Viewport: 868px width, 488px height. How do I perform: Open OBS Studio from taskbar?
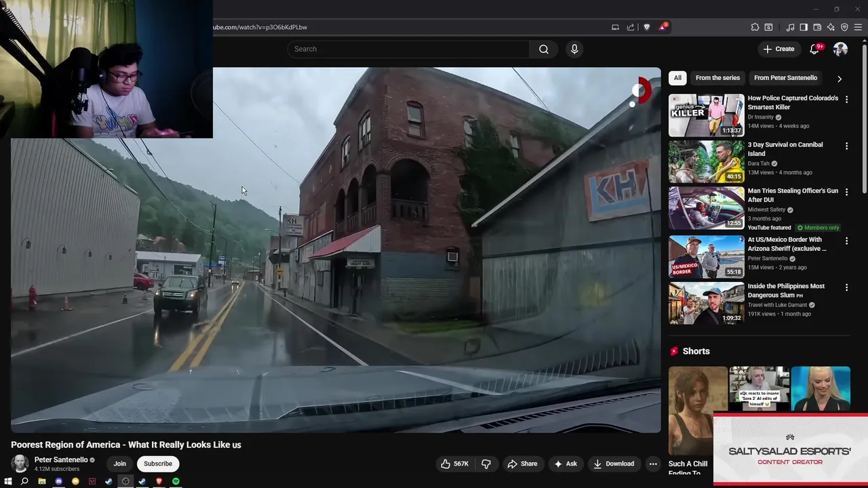(125, 481)
